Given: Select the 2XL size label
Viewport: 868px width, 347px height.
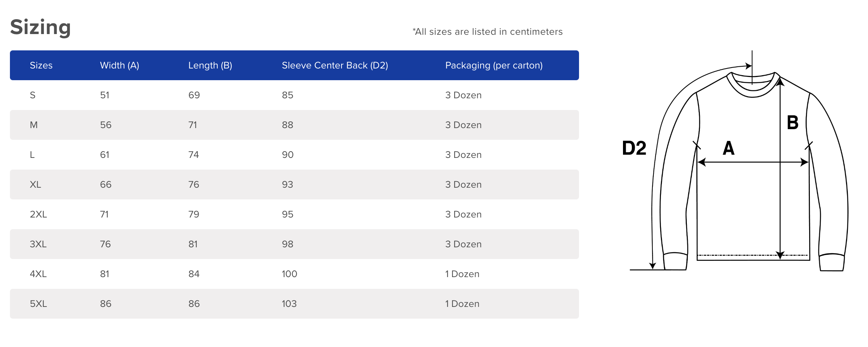Looking at the screenshot, I should point(38,214).
